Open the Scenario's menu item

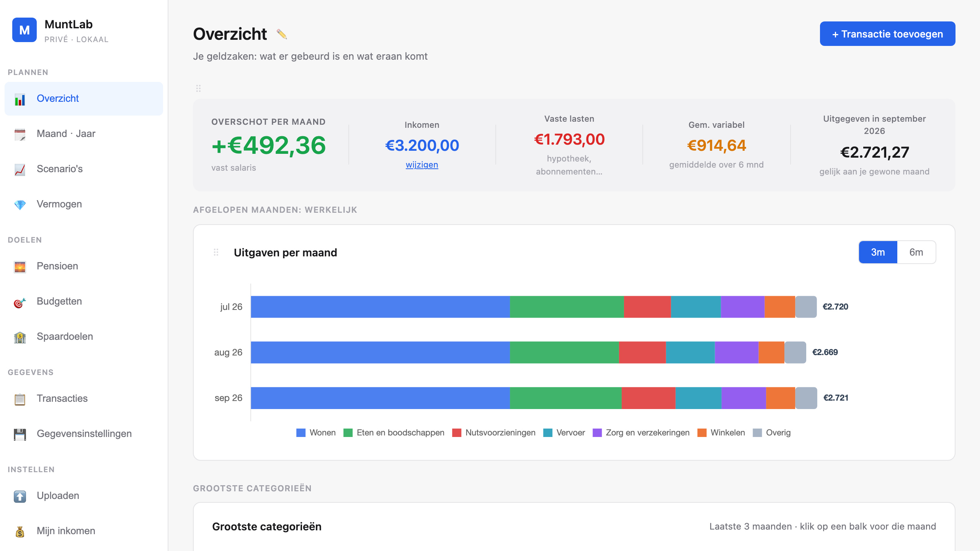[84, 169]
